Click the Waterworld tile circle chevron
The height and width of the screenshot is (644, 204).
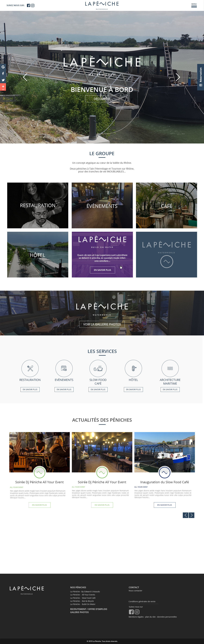click(x=167, y=262)
